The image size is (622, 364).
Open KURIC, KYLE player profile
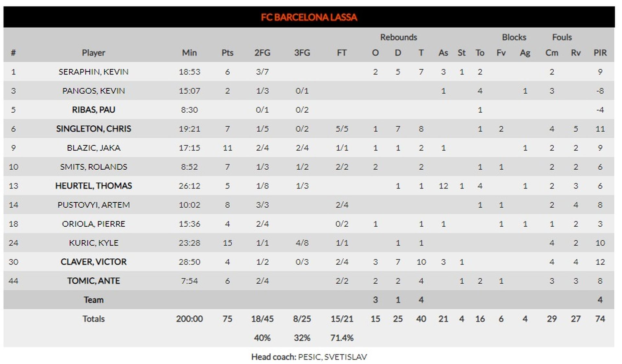(93, 243)
